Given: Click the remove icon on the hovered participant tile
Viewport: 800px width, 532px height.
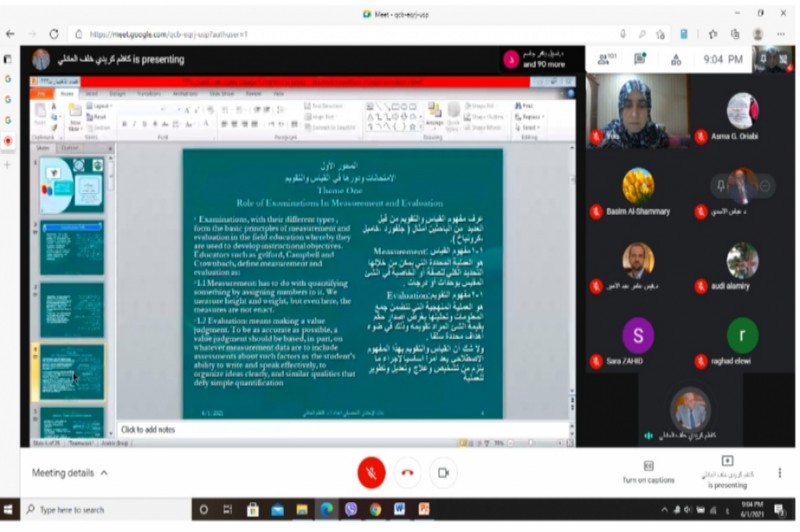Looking at the screenshot, I should 765,186.
